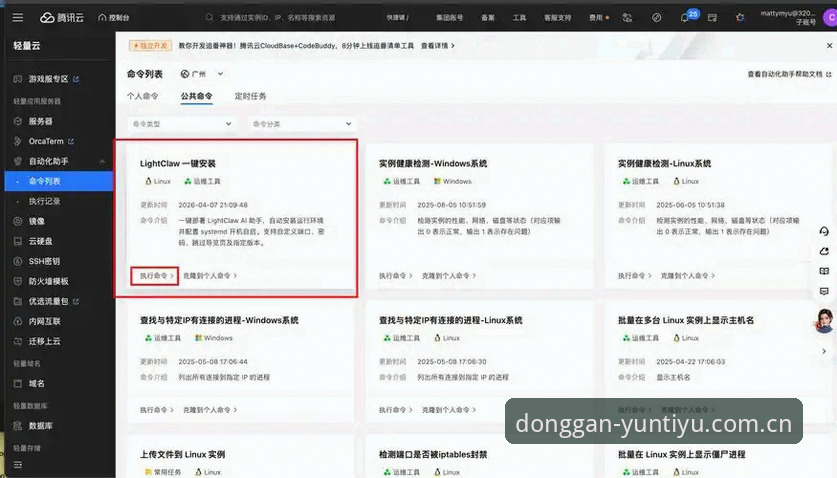Viewport: 837px width, 478px height.
Task: Switch to the 个人命令 tab
Action: 143,96
